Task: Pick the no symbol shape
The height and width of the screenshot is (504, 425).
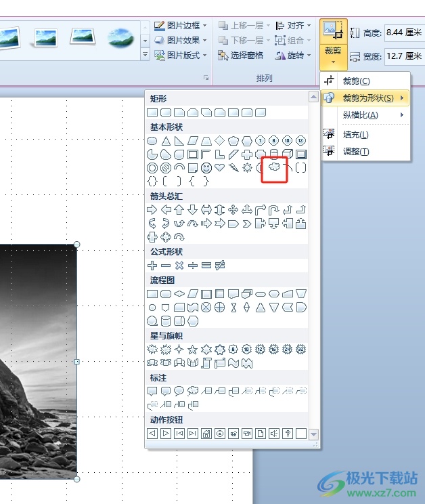Action: click(166, 168)
